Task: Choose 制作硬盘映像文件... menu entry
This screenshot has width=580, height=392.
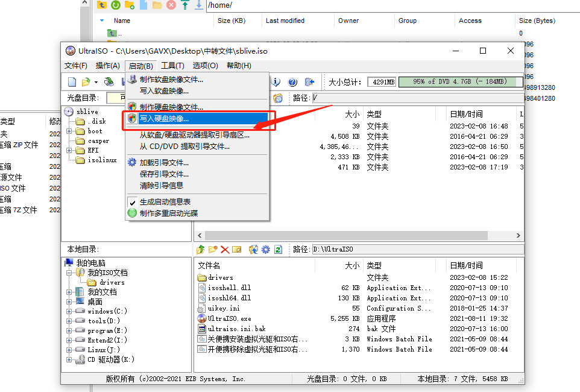Action: point(197,107)
